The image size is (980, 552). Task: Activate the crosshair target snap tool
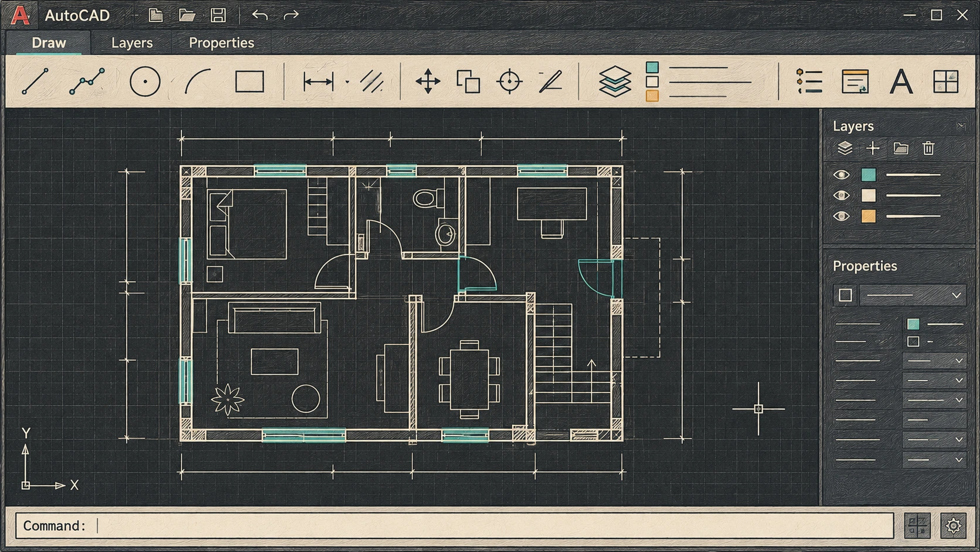click(x=509, y=81)
